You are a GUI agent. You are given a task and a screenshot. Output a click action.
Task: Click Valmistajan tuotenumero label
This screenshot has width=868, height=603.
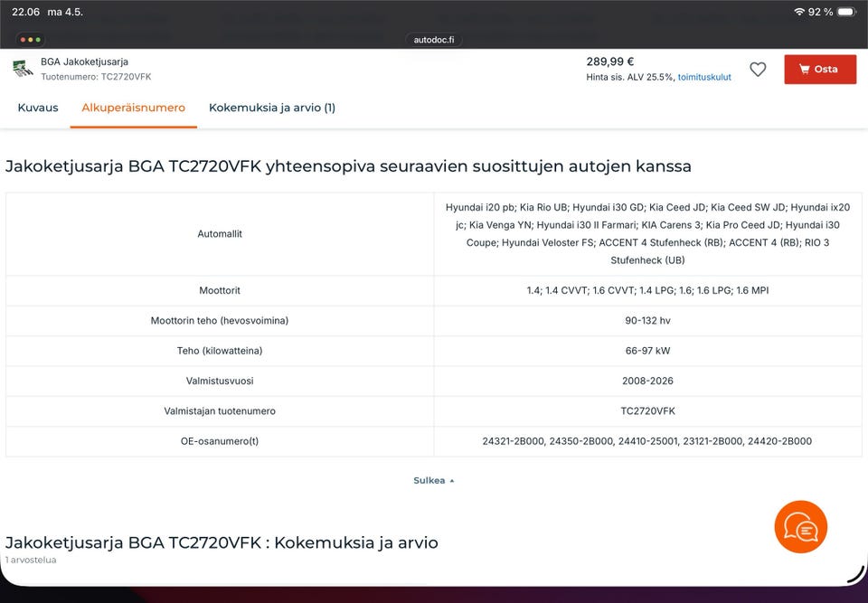[220, 410]
